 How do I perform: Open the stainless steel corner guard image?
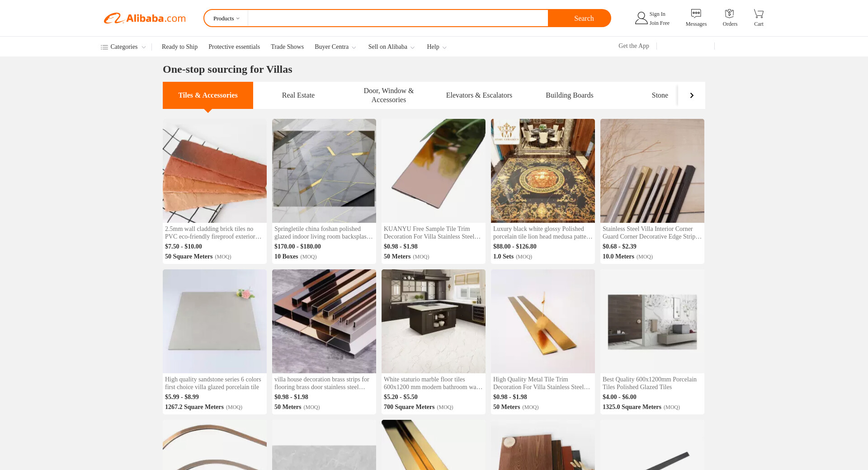(x=652, y=171)
